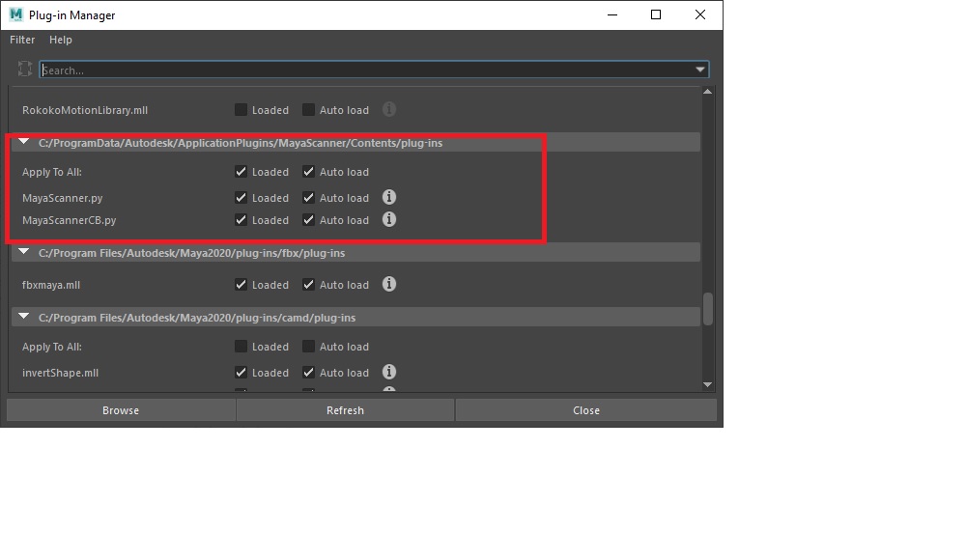966x560 pixels.
Task: Open the search history dropdown arrow
Action: point(699,70)
